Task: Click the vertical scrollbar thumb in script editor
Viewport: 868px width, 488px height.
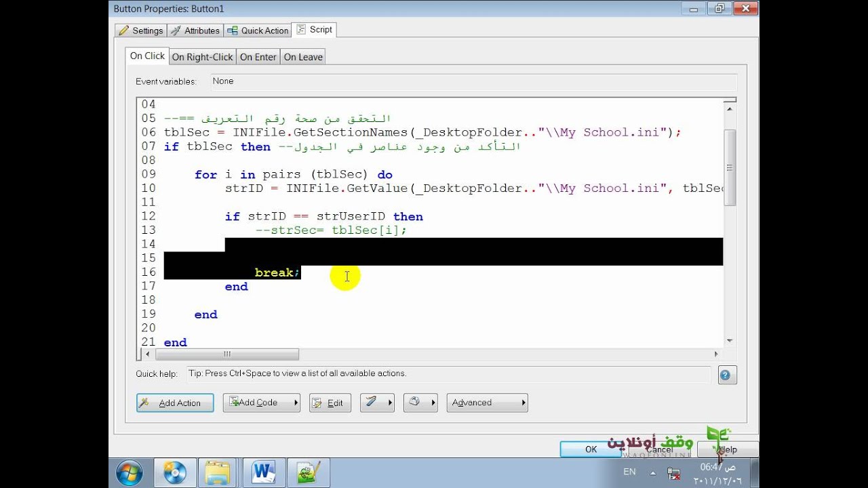Action: click(730, 167)
